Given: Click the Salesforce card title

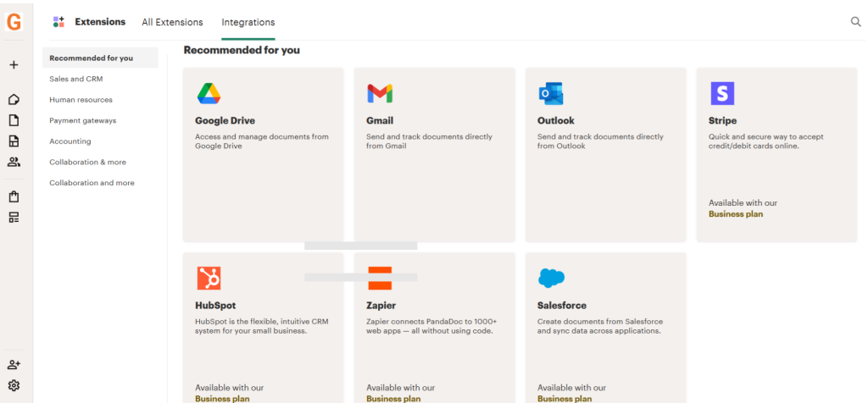Looking at the screenshot, I should (562, 305).
